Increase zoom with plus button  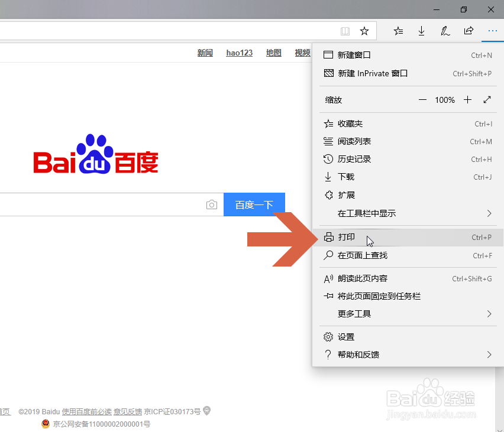468,100
